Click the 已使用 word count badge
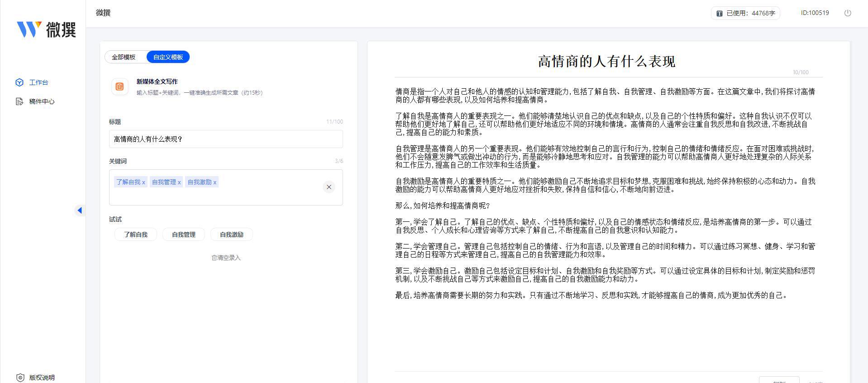 click(x=745, y=13)
